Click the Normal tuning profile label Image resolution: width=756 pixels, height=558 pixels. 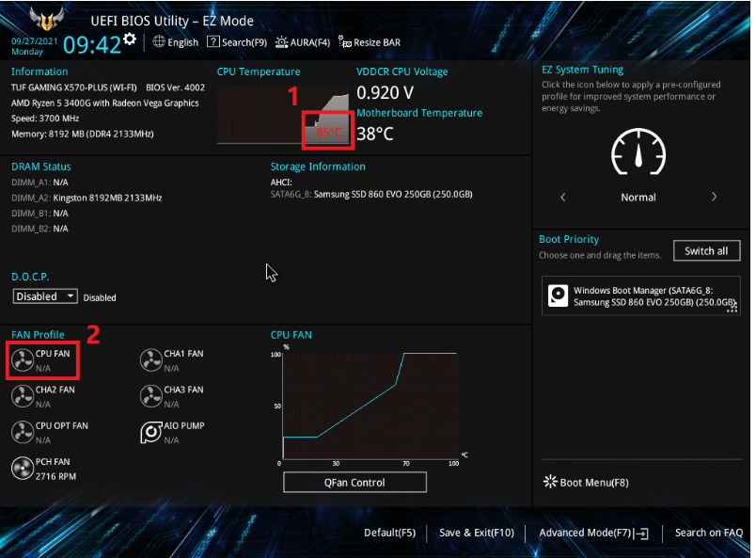(x=638, y=198)
